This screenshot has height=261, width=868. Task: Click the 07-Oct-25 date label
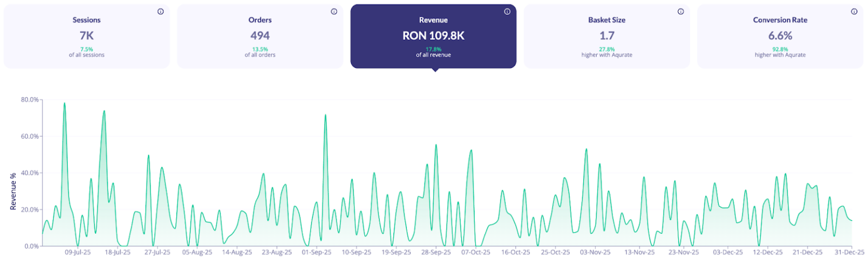476,253
